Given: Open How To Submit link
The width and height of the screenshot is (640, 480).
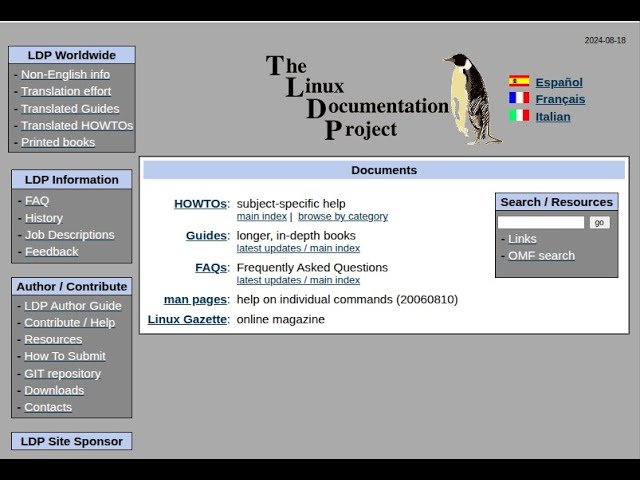Looking at the screenshot, I should point(65,356).
